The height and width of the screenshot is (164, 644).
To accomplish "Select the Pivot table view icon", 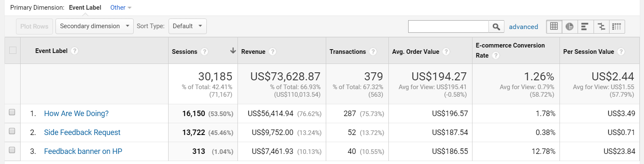I will [617, 26].
